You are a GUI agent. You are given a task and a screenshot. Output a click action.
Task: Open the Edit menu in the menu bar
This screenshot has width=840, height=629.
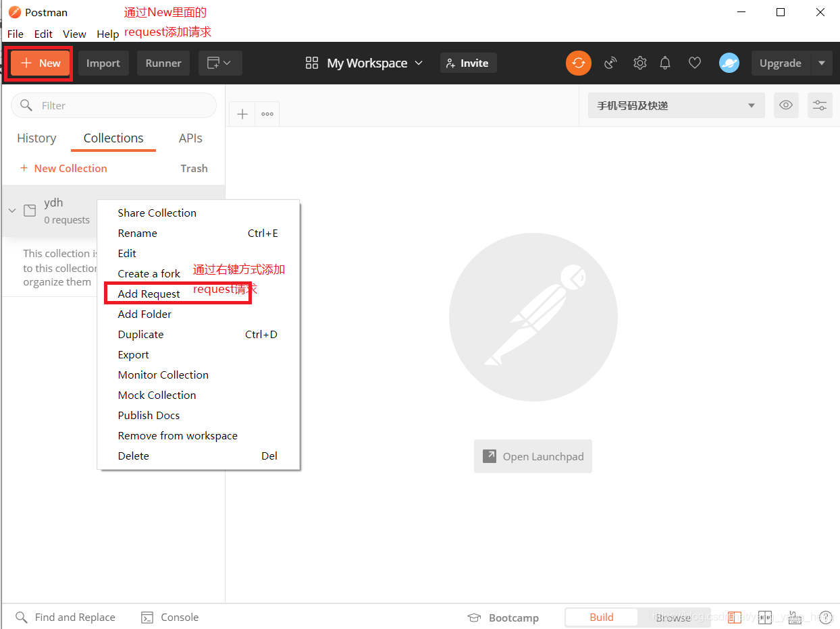pos(43,34)
